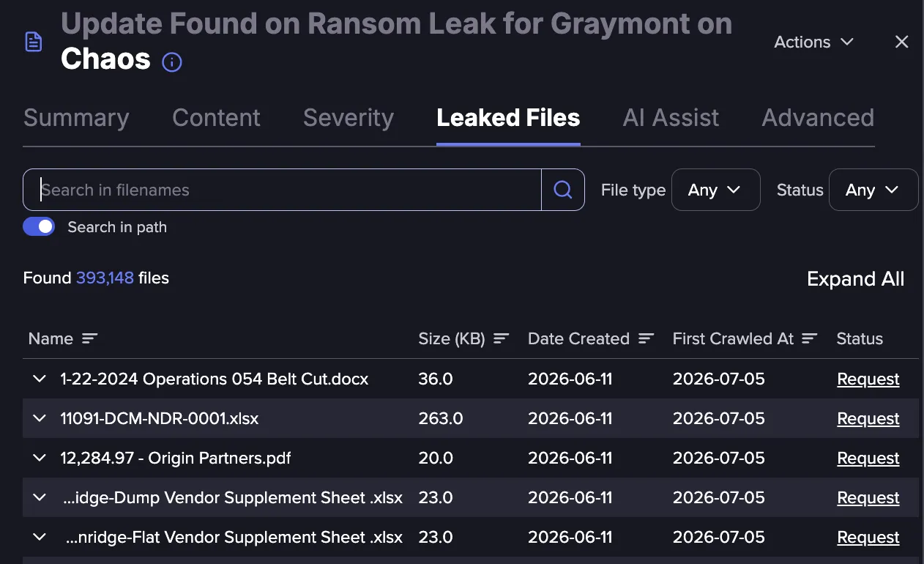Open the Actions dropdown menu

(813, 42)
